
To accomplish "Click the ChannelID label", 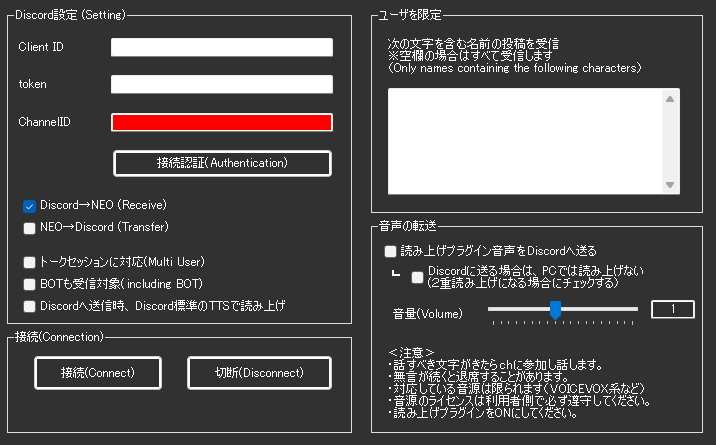I will click(x=44, y=122).
